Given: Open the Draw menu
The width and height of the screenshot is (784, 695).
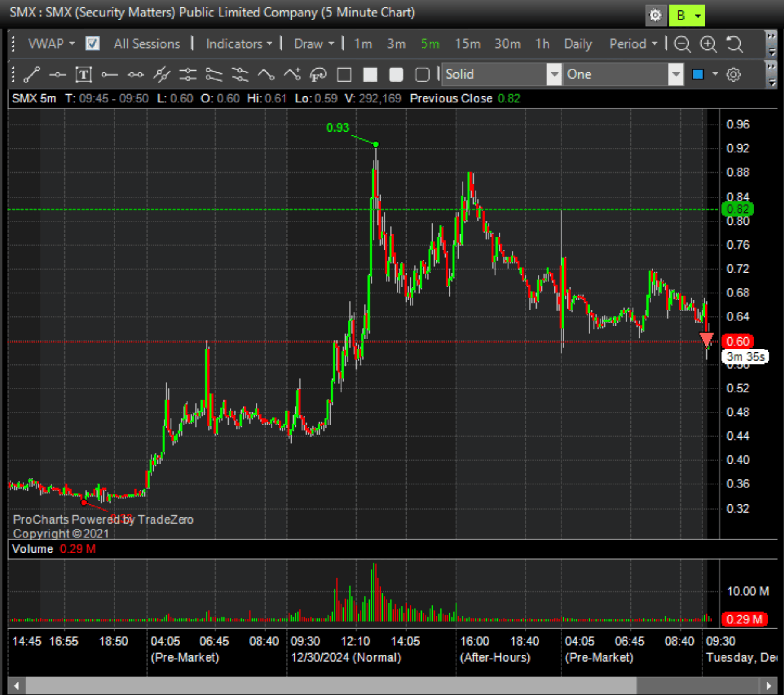Looking at the screenshot, I should pyautogui.click(x=314, y=44).
